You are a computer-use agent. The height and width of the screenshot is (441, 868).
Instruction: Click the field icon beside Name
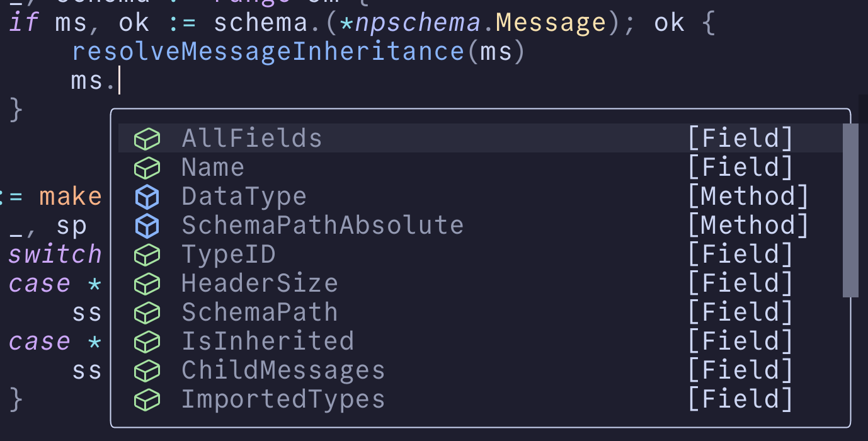pyautogui.click(x=147, y=168)
